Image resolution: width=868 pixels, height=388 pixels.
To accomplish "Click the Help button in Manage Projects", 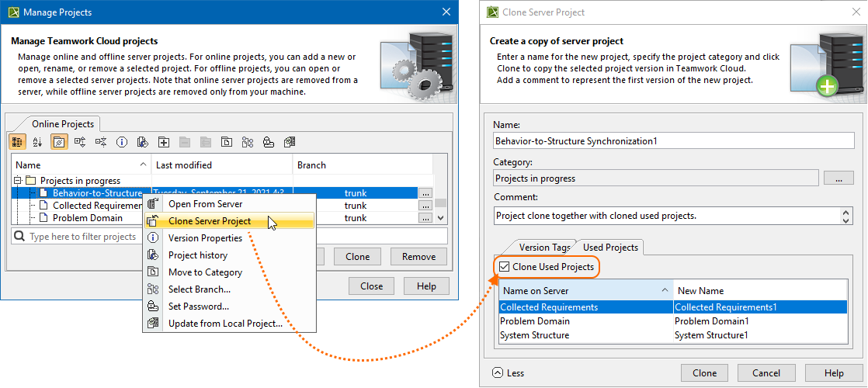I will click(x=427, y=286).
